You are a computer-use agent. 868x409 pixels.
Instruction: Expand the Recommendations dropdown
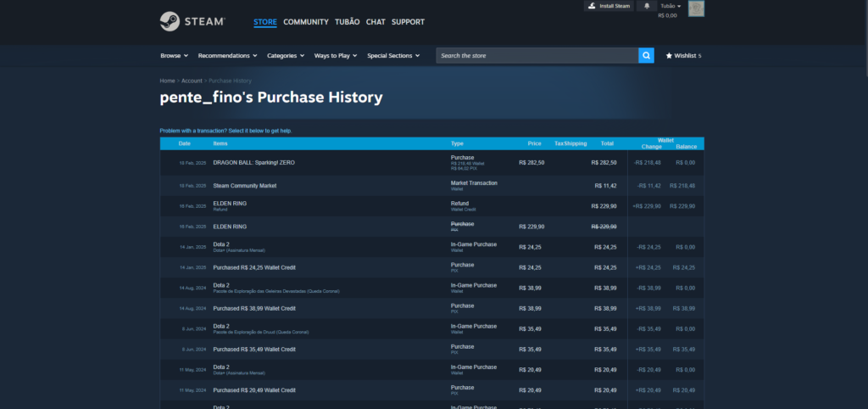coord(227,55)
